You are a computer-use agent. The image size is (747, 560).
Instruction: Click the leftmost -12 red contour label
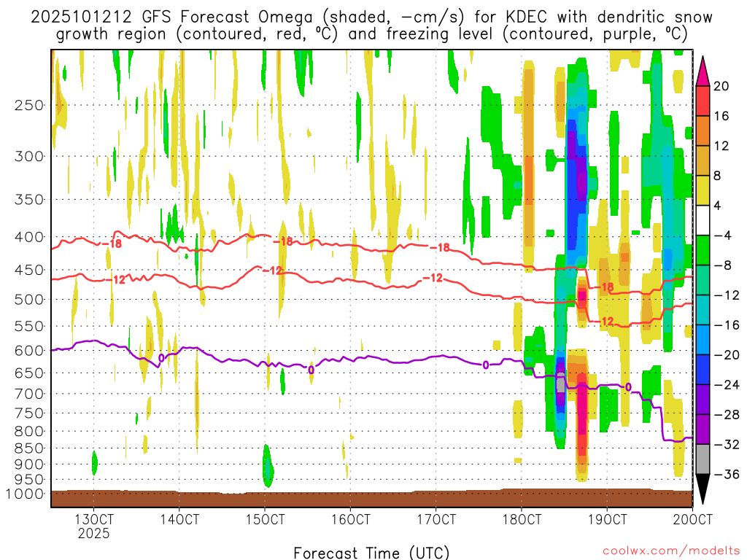tap(116, 280)
